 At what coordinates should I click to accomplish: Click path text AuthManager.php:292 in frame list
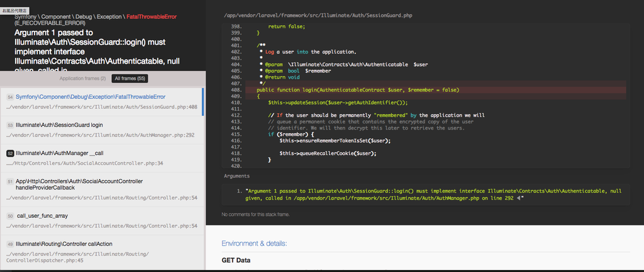pos(100,135)
